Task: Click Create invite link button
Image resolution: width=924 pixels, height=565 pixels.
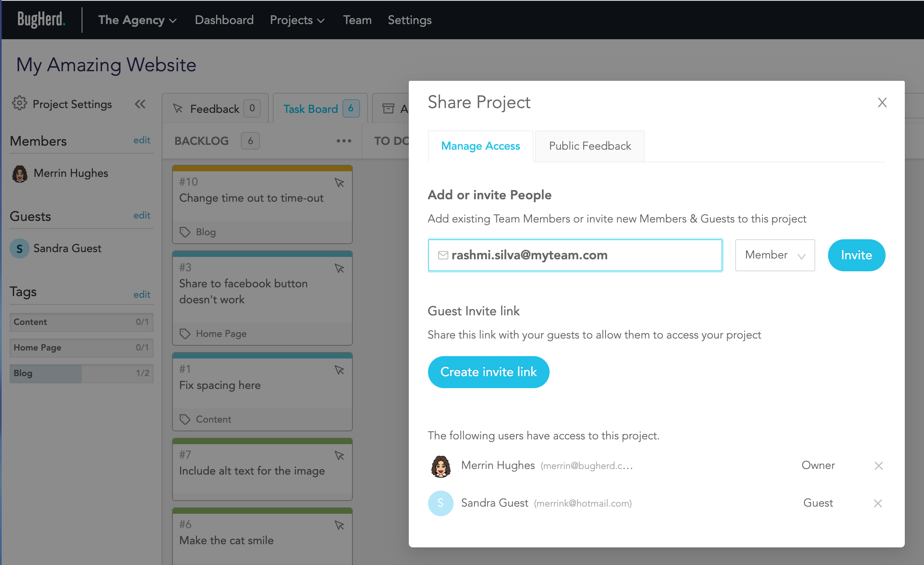Action: pos(488,372)
